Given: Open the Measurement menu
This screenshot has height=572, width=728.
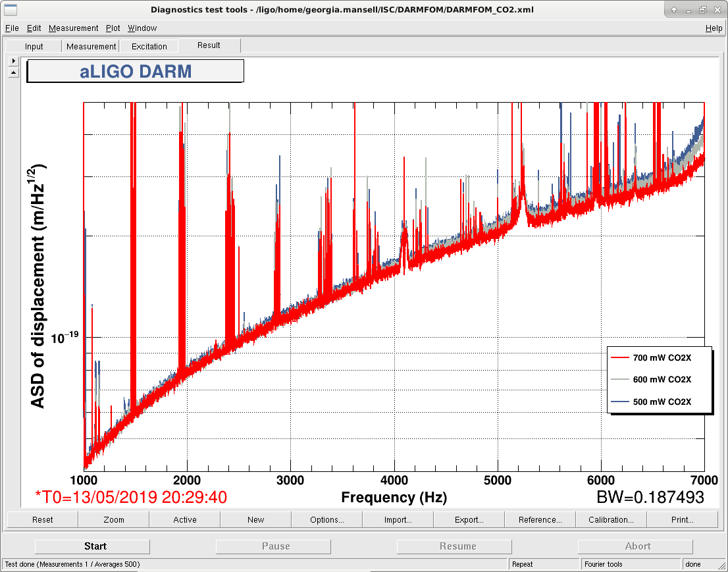Looking at the screenshot, I should click(x=73, y=28).
